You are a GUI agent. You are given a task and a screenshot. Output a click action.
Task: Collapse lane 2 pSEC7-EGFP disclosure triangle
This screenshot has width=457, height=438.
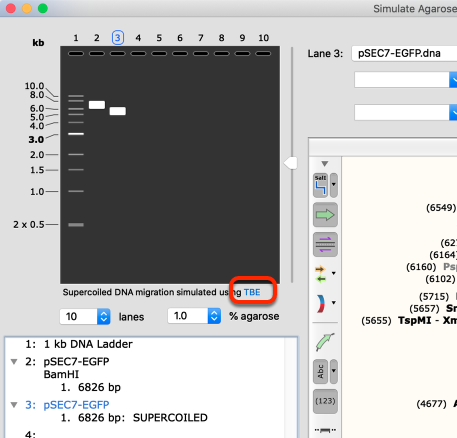[14, 362]
